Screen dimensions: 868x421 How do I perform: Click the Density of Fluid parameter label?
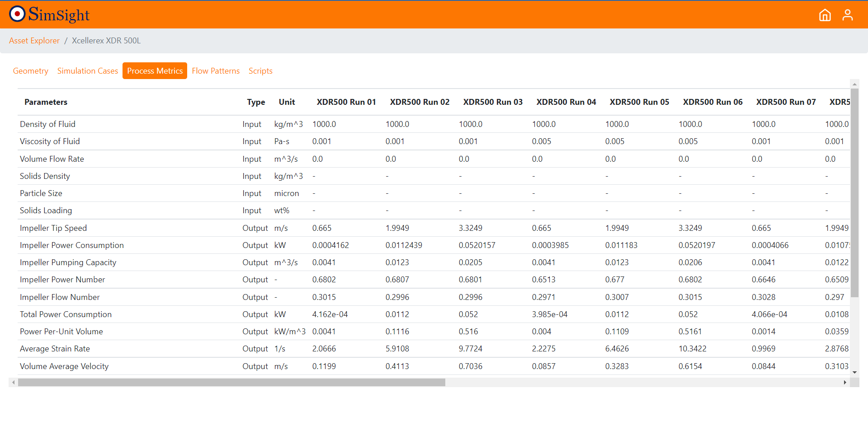[47, 124]
